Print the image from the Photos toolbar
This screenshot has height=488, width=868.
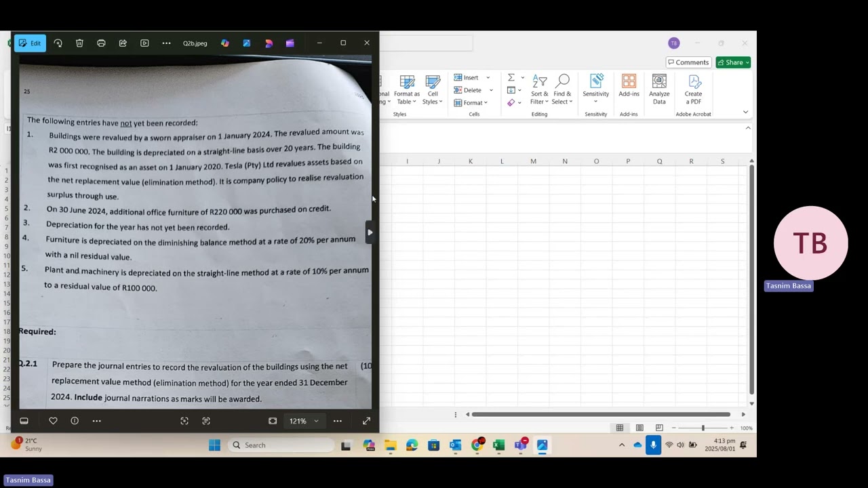point(101,43)
